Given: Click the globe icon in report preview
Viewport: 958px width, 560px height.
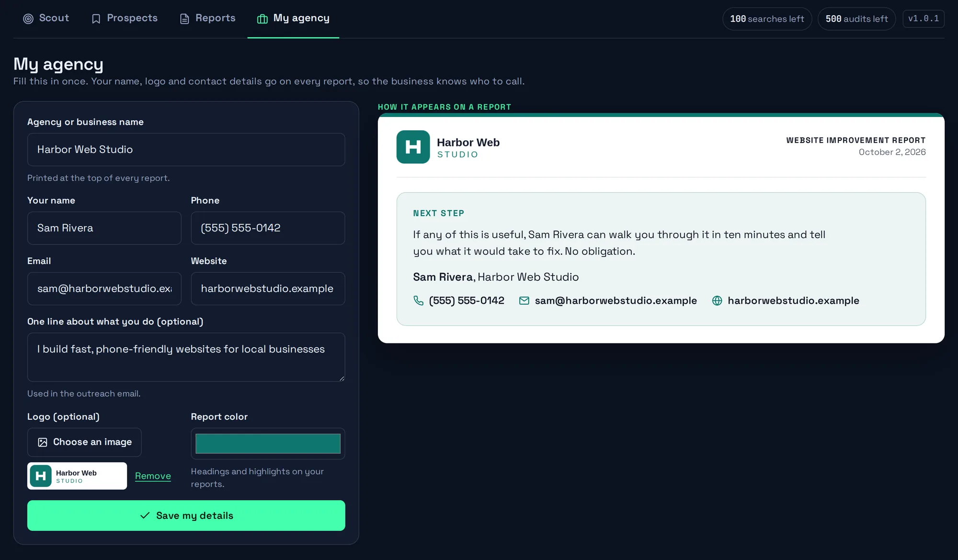Looking at the screenshot, I should pos(717,300).
